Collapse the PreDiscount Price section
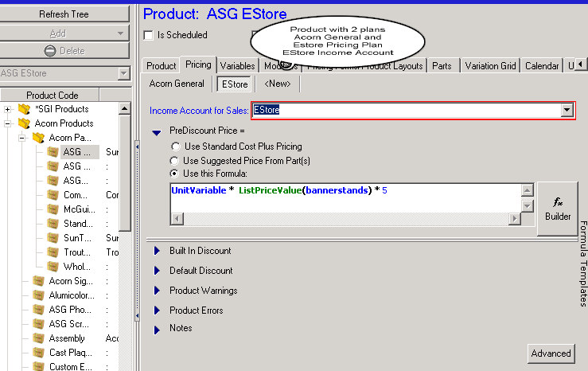Image resolution: width=588 pixels, height=371 pixels. coord(157,132)
